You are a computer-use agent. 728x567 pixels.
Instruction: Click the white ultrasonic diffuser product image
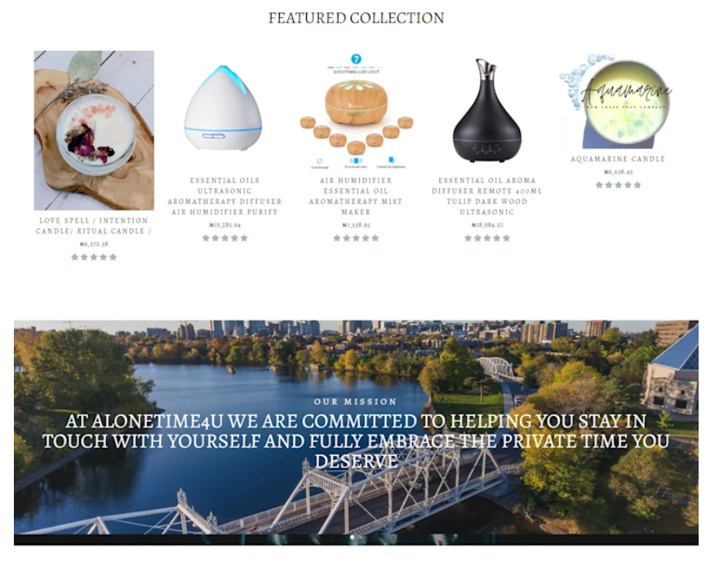(x=224, y=108)
